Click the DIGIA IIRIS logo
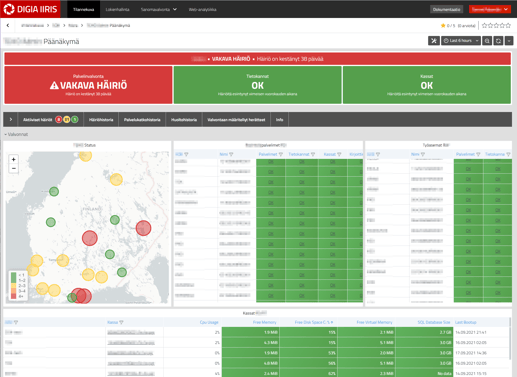 30,9
